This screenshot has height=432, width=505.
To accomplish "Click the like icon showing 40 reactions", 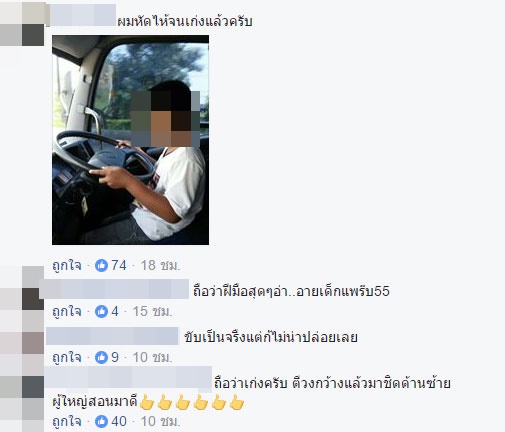I will [x=101, y=422].
